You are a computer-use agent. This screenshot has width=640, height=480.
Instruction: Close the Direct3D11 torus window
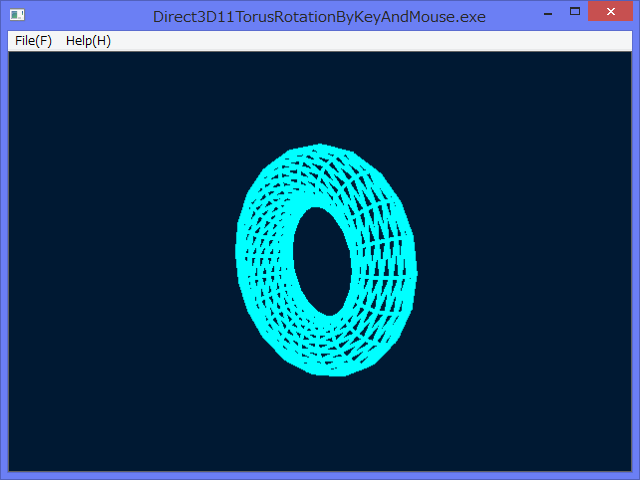tap(610, 11)
